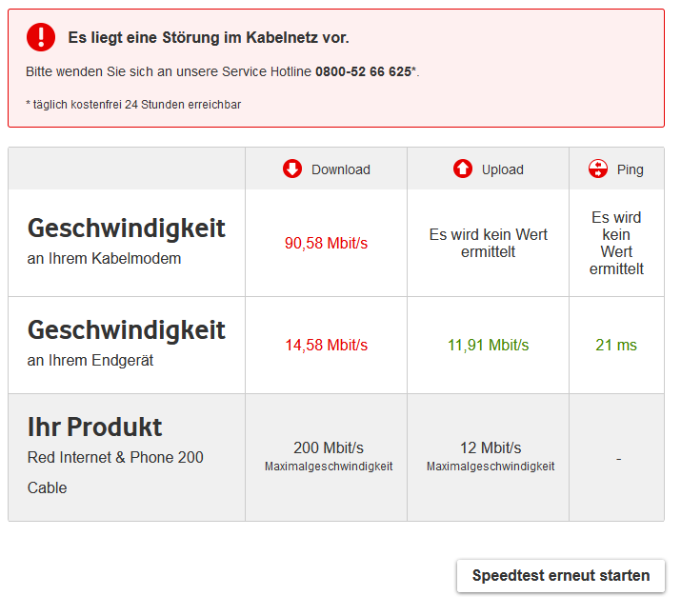Viewport: 681px width, 616px height.
Task: Restart test via Speedtest erneut starten
Action: point(561,576)
